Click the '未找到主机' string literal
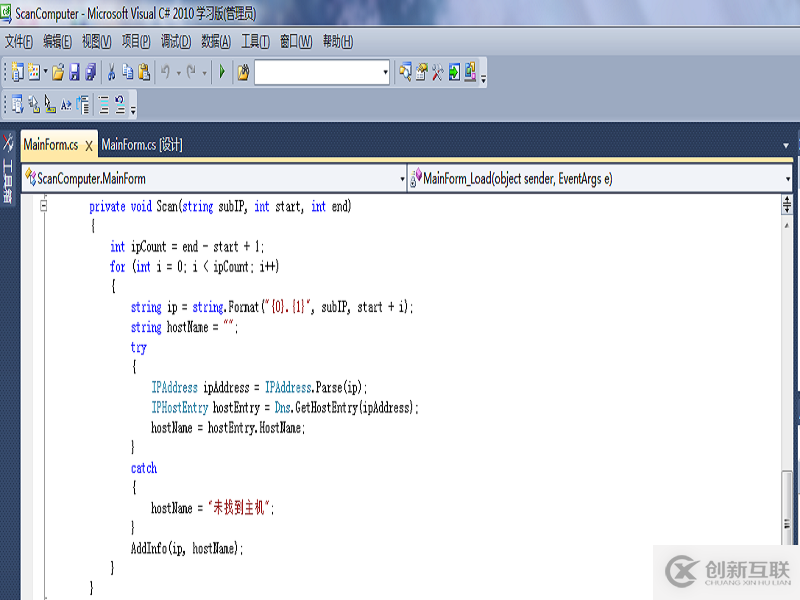This screenshot has width=800, height=600. point(238,508)
